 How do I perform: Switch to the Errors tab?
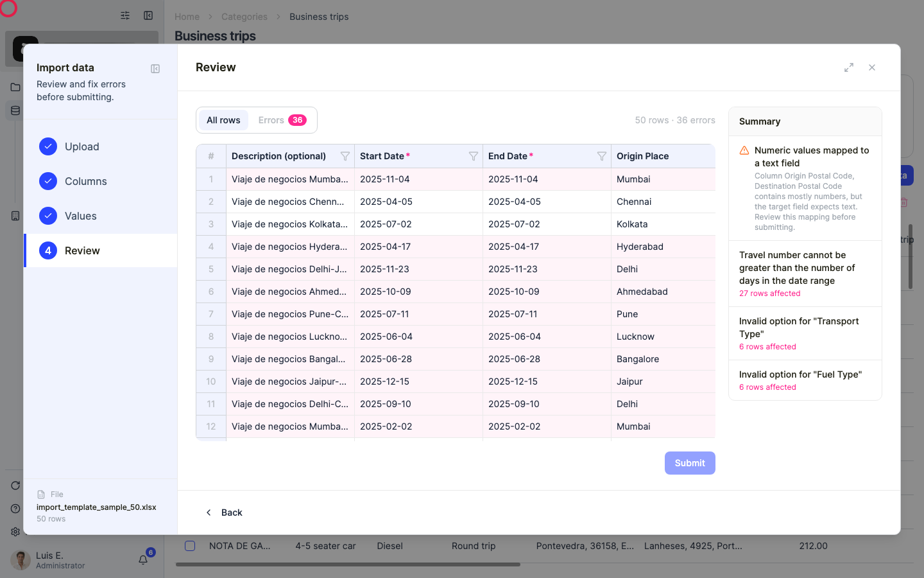tap(282, 120)
